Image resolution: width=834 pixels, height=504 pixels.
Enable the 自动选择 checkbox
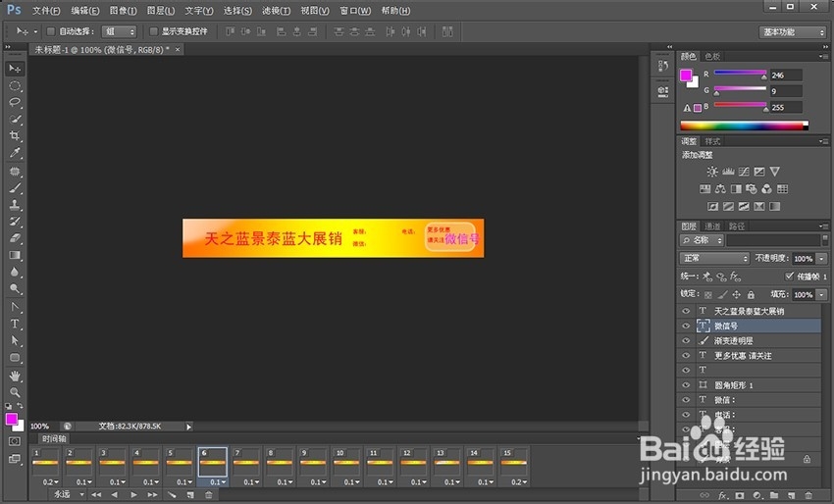pos(51,31)
